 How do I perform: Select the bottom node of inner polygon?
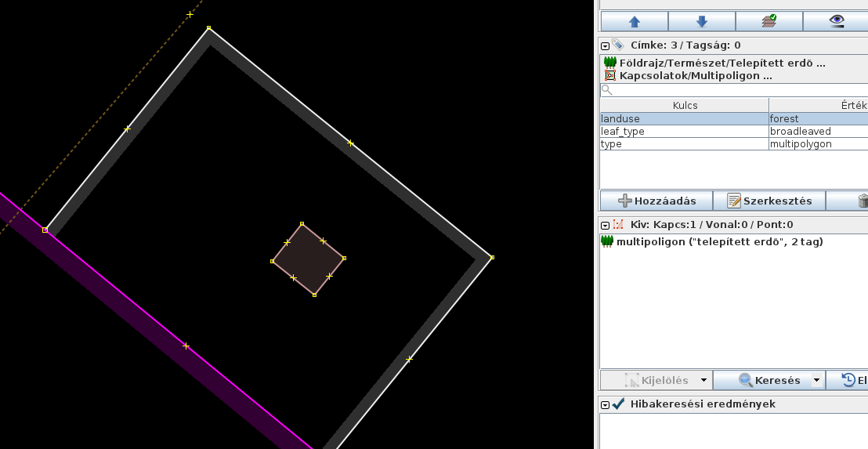click(314, 295)
